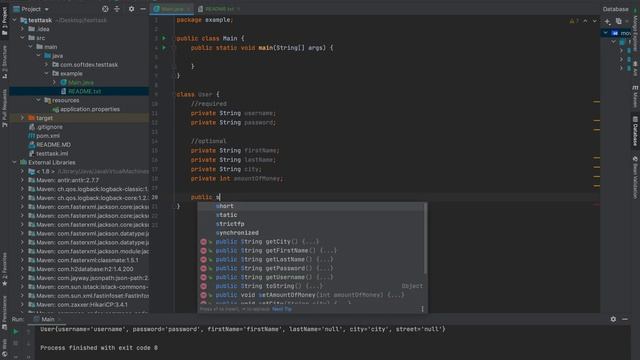The image size is (640, 360).
Task: Open the Database tool window side tab
Action: (x=635, y=131)
